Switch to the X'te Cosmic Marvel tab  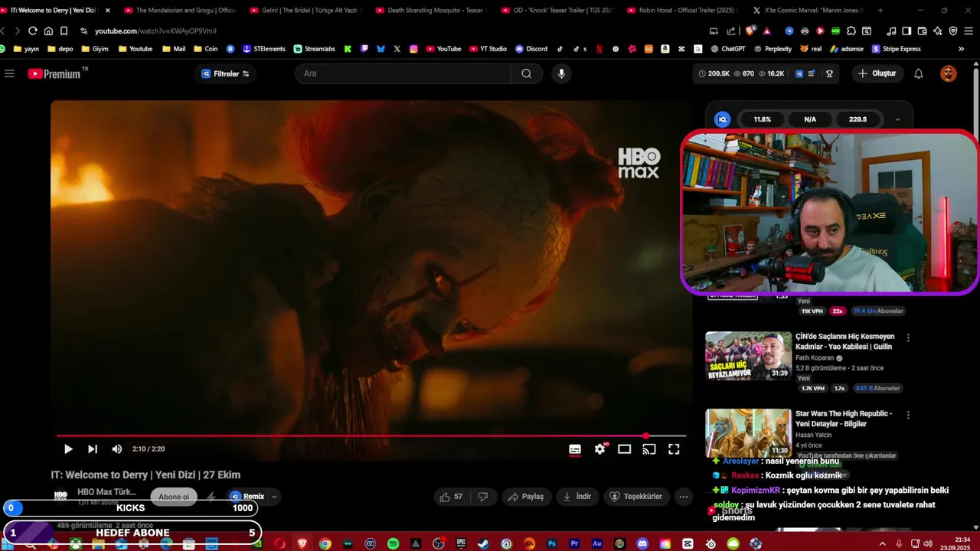click(x=808, y=11)
